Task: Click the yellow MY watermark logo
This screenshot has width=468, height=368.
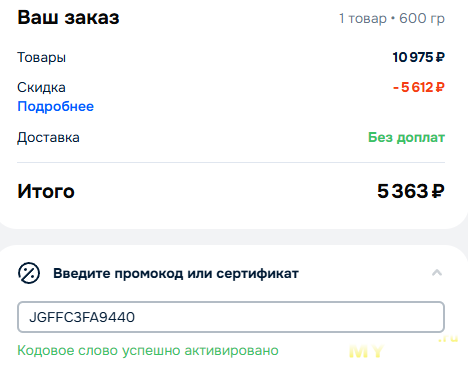Action: [x=366, y=352]
